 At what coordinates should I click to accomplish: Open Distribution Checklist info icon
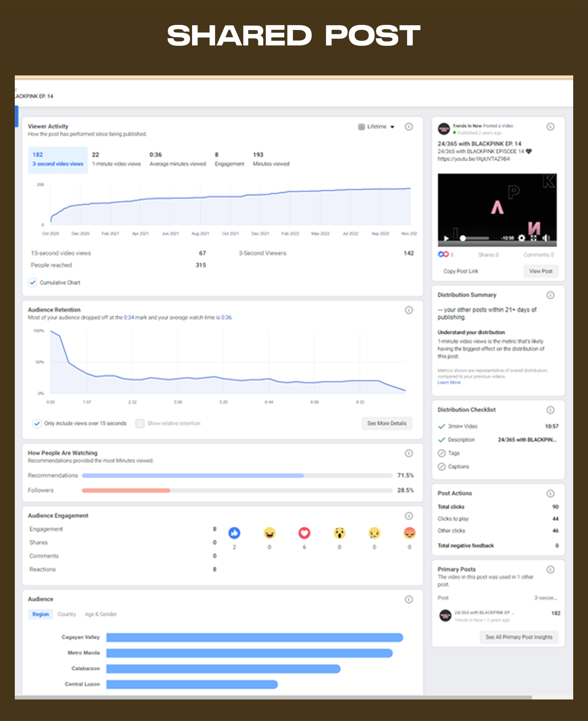550,410
